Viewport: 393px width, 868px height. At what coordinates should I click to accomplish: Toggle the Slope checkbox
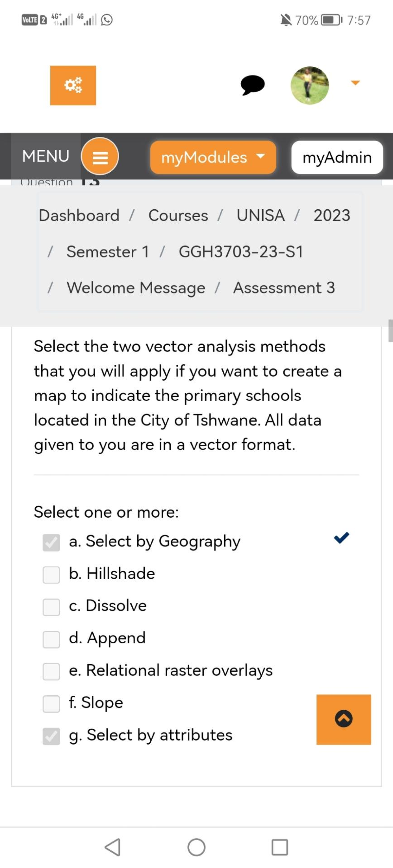pos(51,704)
